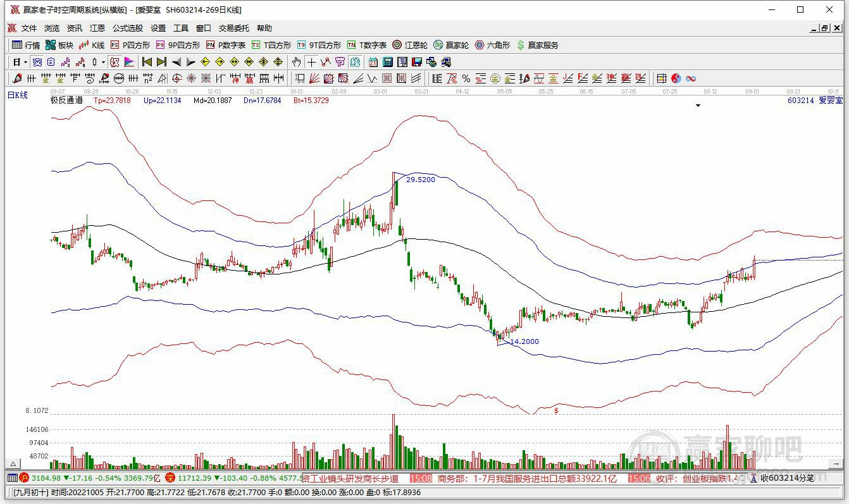
Task: Open the P数字表 tool
Action: (226, 45)
